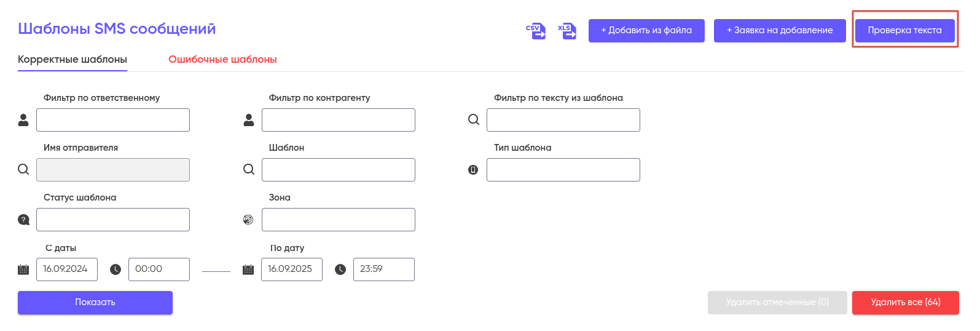Screen dimensions: 980x331
Task: Click the CSV export icon
Action: coord(536,31)
